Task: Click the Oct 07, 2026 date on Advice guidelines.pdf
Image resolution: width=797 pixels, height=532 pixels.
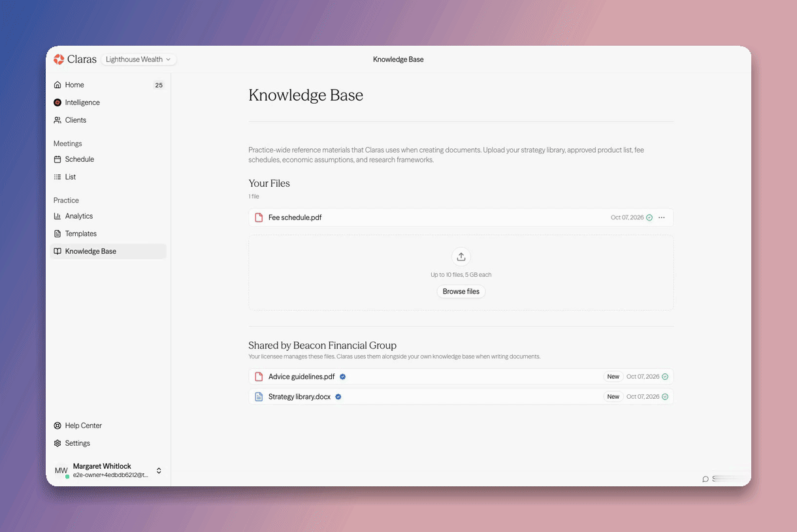Action: [x=643, y=377]
